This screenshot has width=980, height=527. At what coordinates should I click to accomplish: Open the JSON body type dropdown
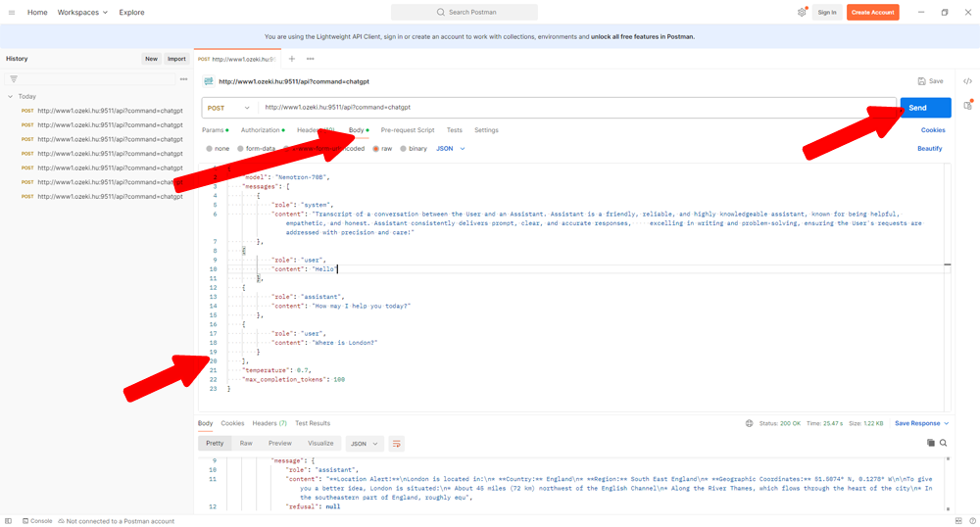click(451, 149)
